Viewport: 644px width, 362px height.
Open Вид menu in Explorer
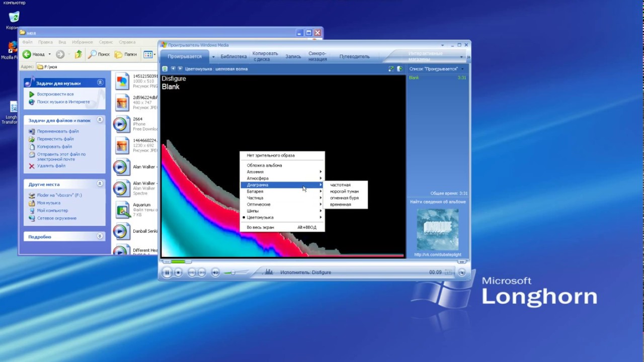tap(62, 42)
